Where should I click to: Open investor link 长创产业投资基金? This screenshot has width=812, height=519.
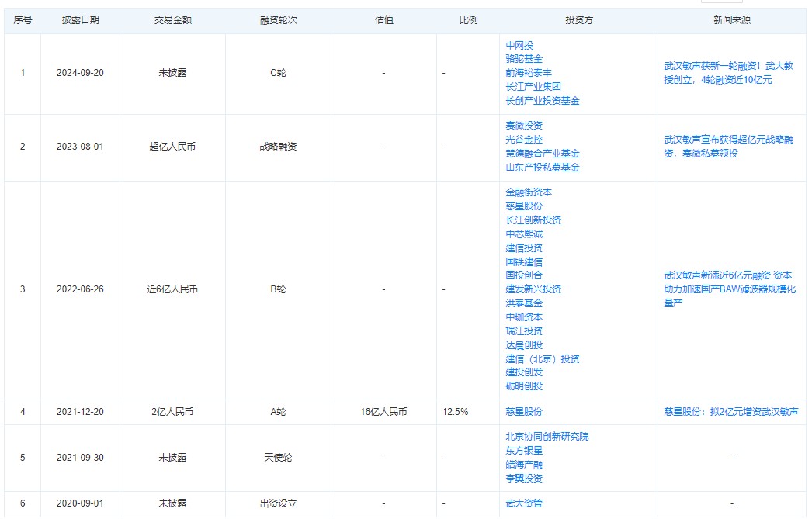click(x=543, y=101)
